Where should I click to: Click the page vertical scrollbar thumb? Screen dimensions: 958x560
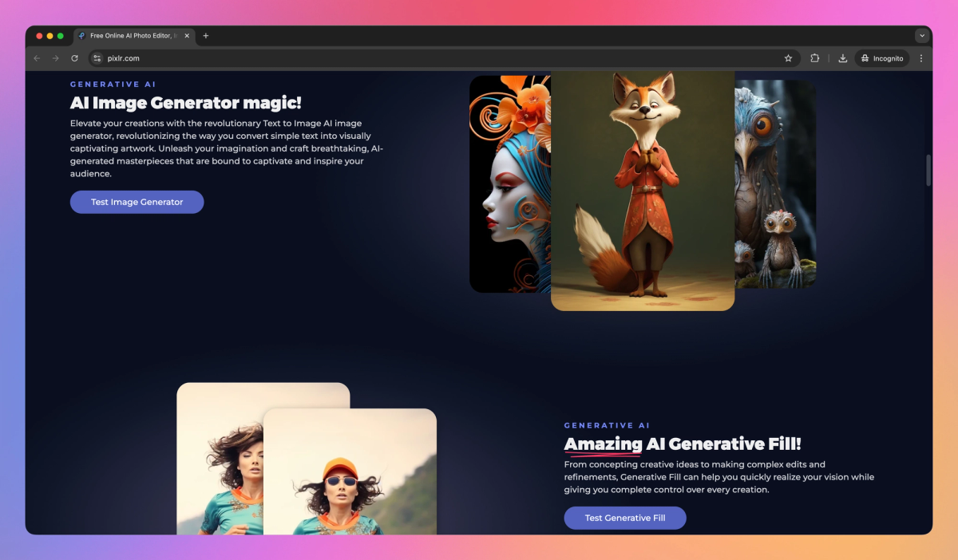pyautogui.click(x=928, y=171)
